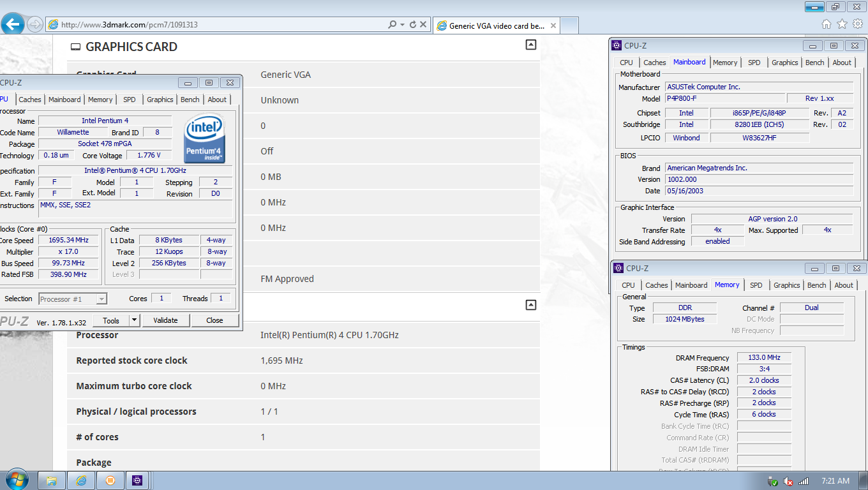Open the orange media player taskbar icon

coord(110,480)
